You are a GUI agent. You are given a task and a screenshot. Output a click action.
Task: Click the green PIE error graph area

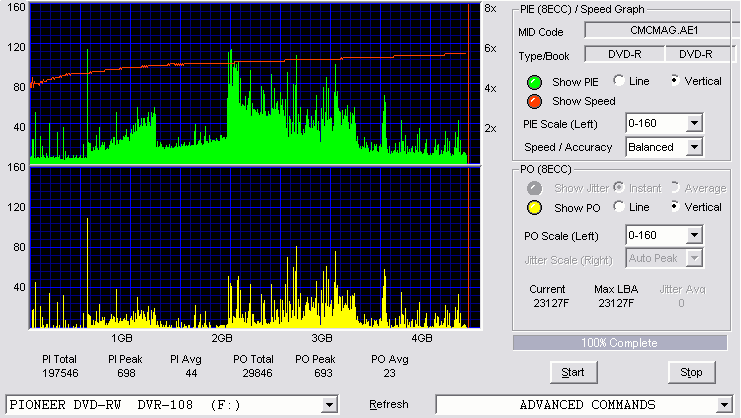click(x=255, y=84)
